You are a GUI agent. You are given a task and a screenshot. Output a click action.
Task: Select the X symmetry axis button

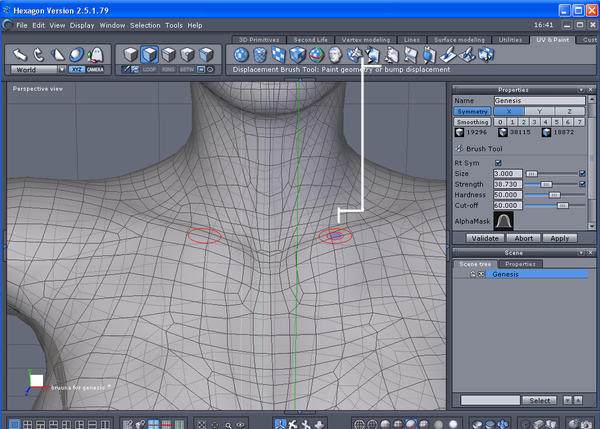click(x=510, y=111)
